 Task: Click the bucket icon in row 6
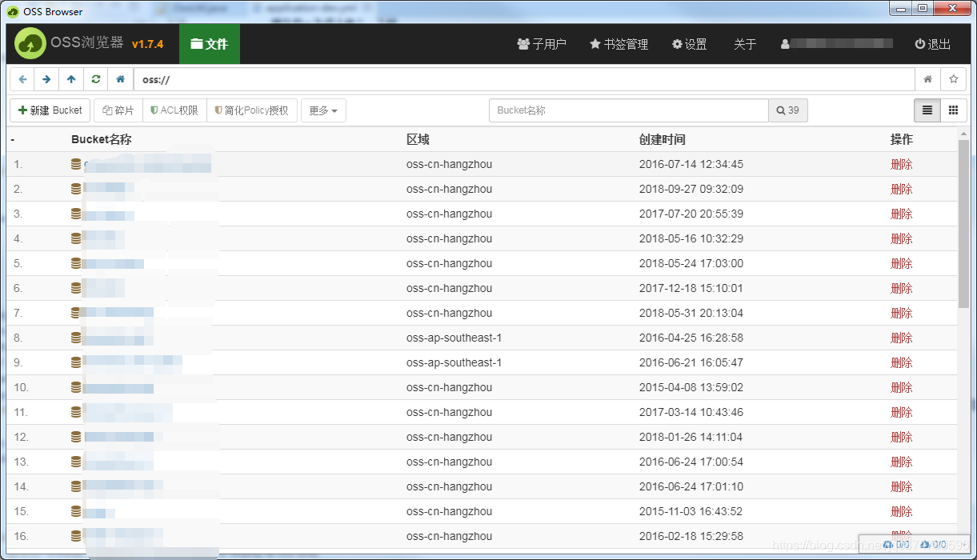(76, 288)
